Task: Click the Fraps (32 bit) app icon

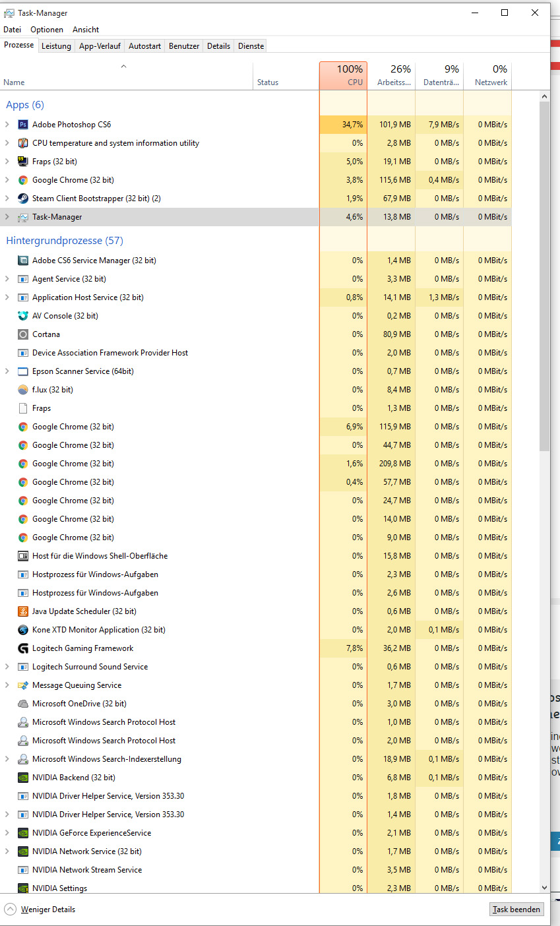Action: point(23,162)
